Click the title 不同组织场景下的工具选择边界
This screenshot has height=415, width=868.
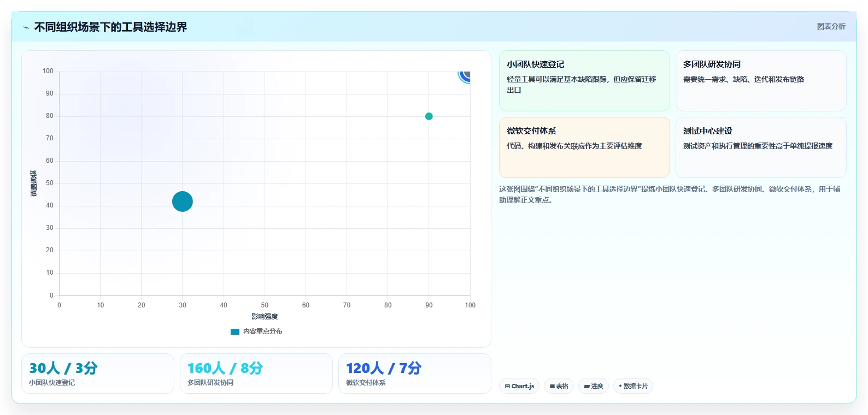pos(110,27)
